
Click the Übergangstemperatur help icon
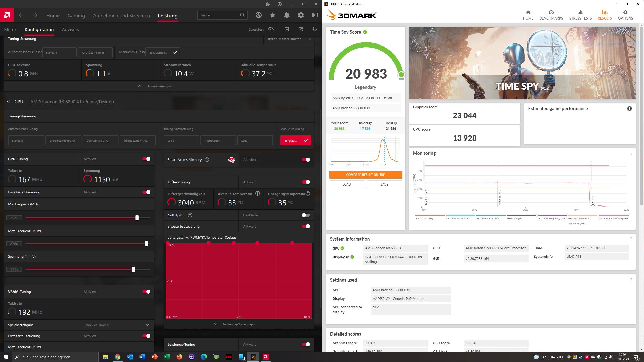(308, 193)
